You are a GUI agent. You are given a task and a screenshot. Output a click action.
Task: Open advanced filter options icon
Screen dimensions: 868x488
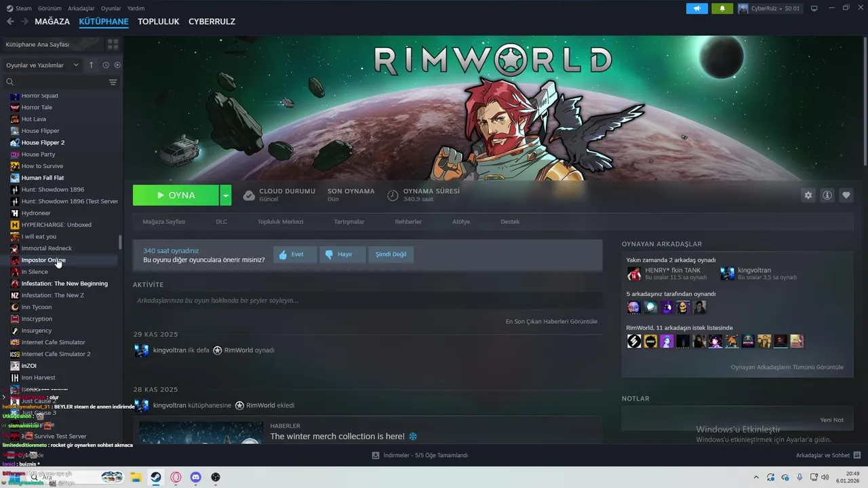[113, 82]
